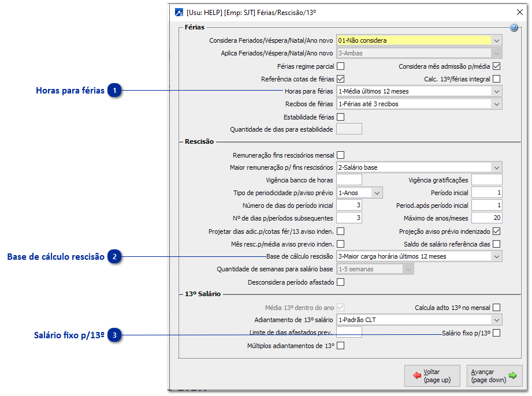Click the red arrow icon on Voltar
532x396 pixels.
417,375
